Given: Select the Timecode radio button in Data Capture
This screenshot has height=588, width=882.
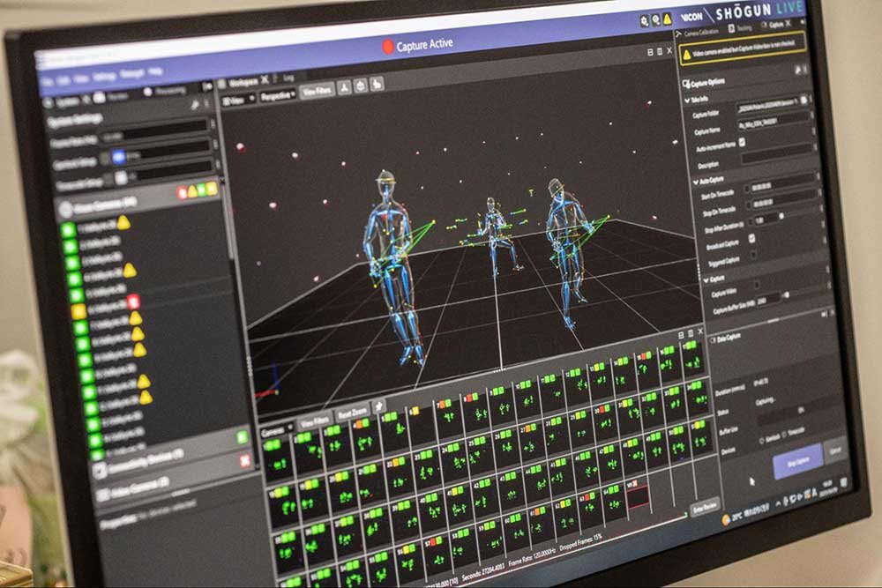Looking at the screenshot, I should [x=785, y=434].
